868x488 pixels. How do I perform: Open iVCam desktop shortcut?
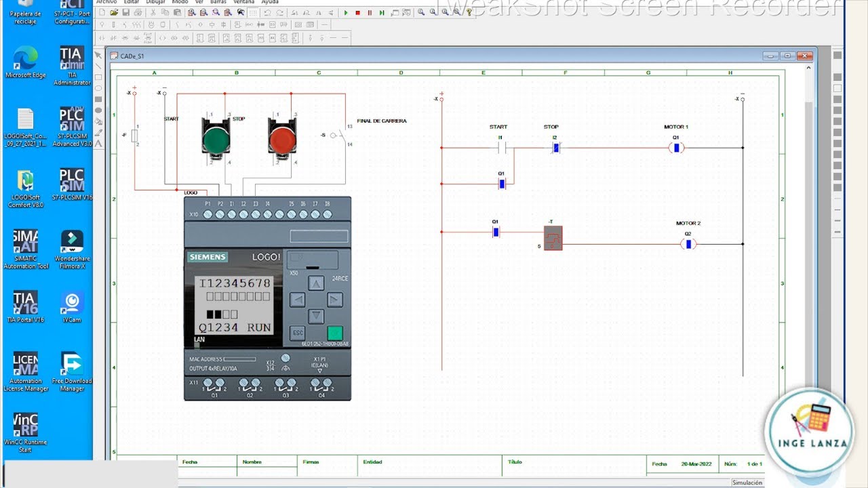(x=72, y=307)
